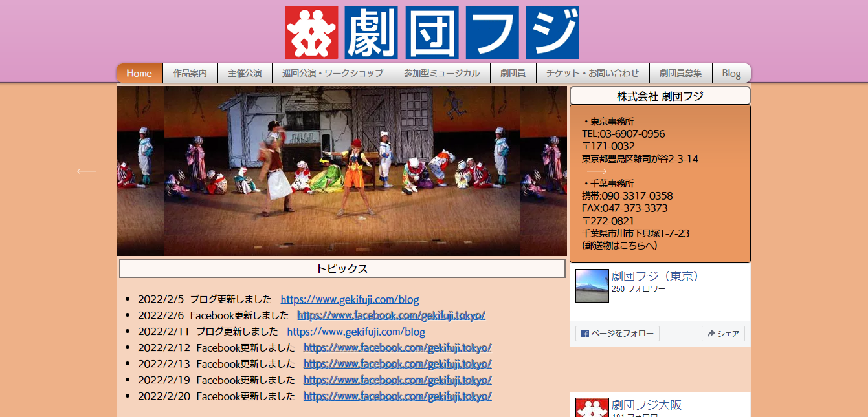868x417 pixels.
Task: Select 巡回公演・ワークショップ in navigation
Action: [x=333, y=73]
